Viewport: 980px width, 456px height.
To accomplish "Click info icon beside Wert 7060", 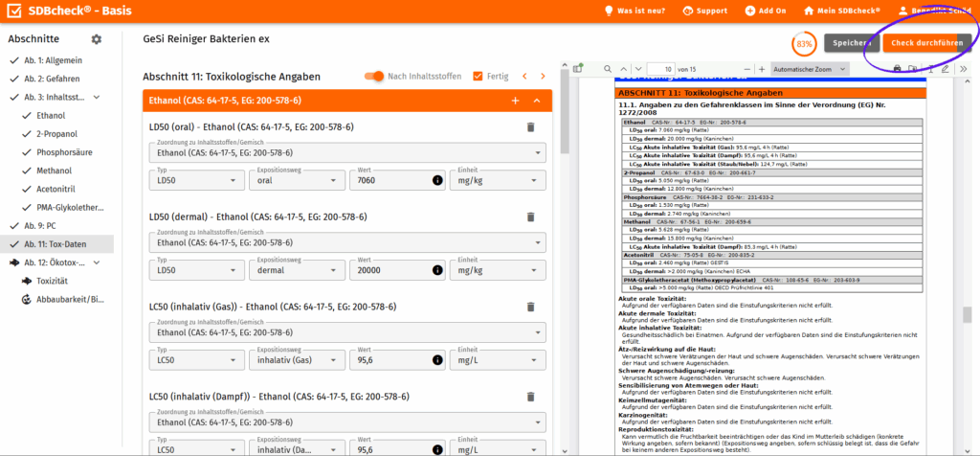I will tap(437, 179).
